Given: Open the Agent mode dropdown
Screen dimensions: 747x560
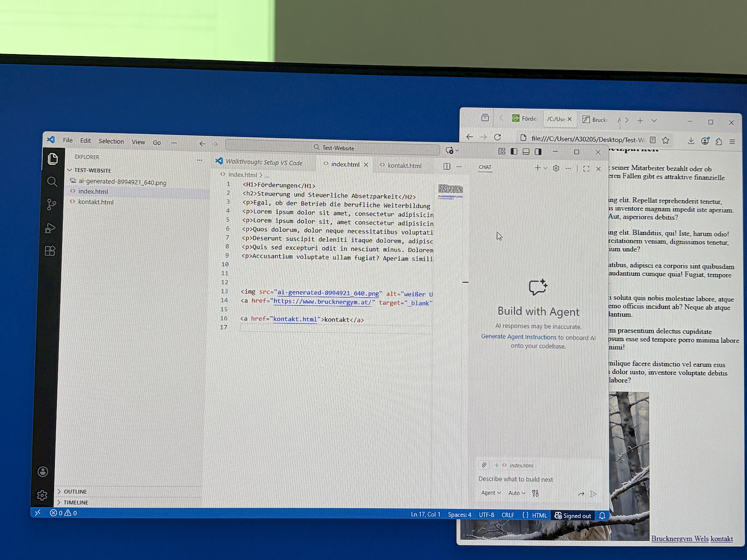Looking at the screenshot, I should [x=491, y=493].
